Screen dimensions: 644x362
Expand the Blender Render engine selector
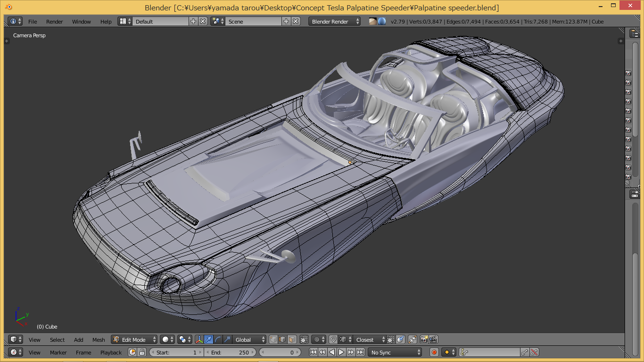coord(335,21)
